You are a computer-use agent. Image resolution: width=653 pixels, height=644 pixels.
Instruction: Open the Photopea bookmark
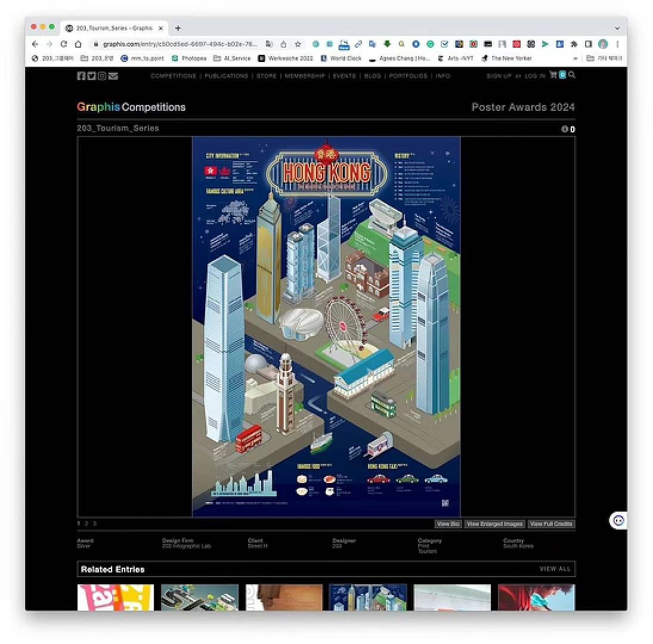(x=190, y=58)
